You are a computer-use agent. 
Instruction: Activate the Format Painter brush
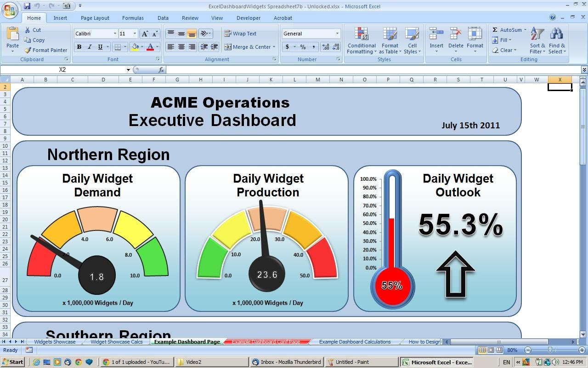[x=45, y=50]
